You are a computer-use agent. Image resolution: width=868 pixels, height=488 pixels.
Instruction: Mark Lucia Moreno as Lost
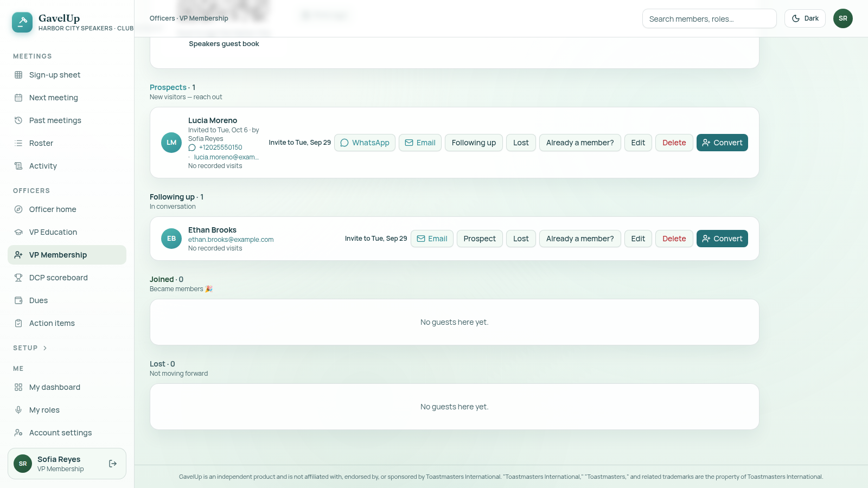[x=521, y=143]
